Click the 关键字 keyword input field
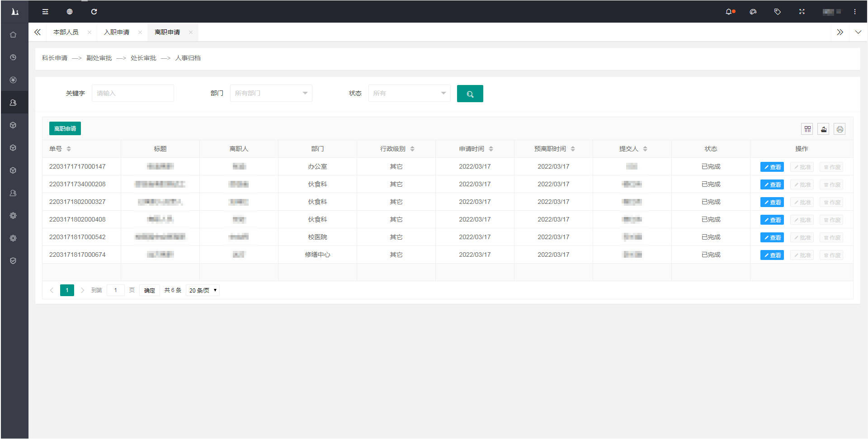 tap(132, 93)
